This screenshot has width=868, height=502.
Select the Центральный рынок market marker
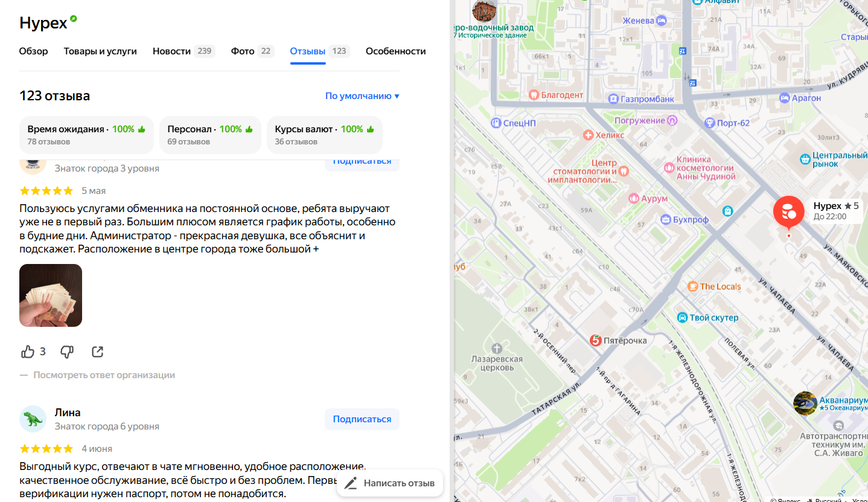[x=805, y=159]
